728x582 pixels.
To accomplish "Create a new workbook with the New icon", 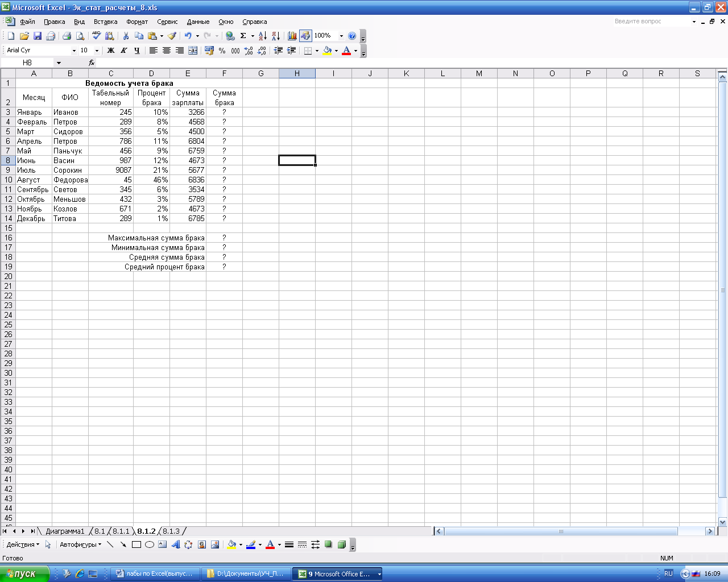I will (x=11, y=36).
